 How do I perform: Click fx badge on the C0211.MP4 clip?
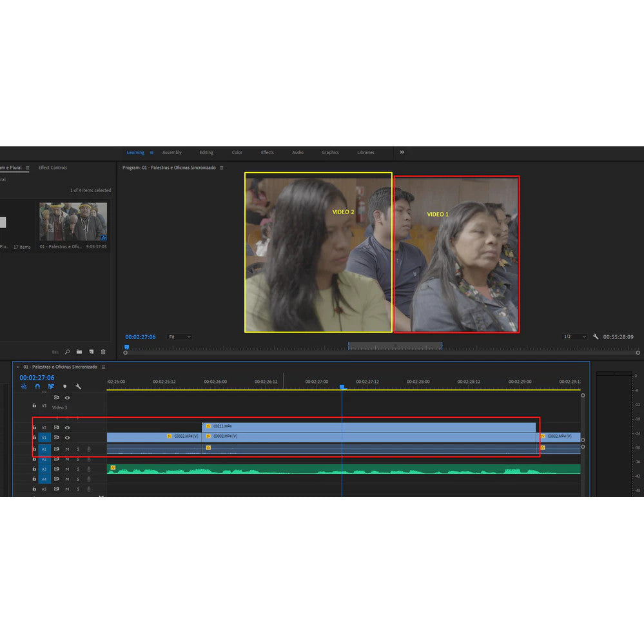pos(208,426)
